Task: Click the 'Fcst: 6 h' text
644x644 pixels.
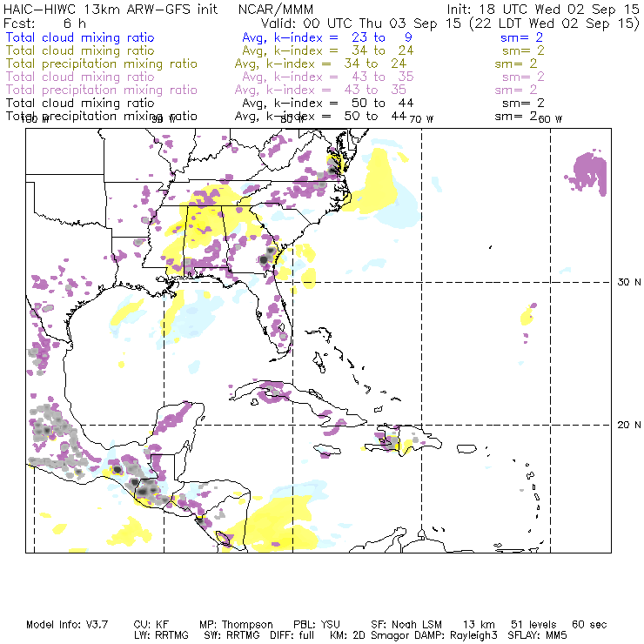Action: click(44, 23)
